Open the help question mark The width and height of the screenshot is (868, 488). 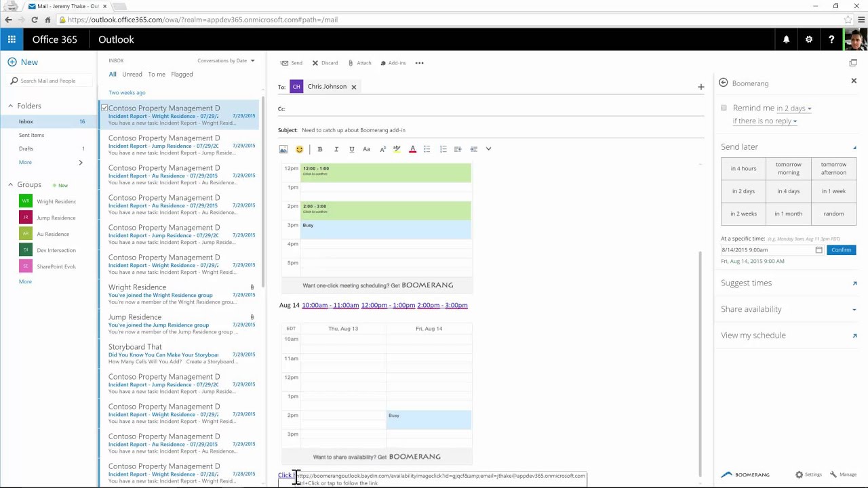(831, 39)
